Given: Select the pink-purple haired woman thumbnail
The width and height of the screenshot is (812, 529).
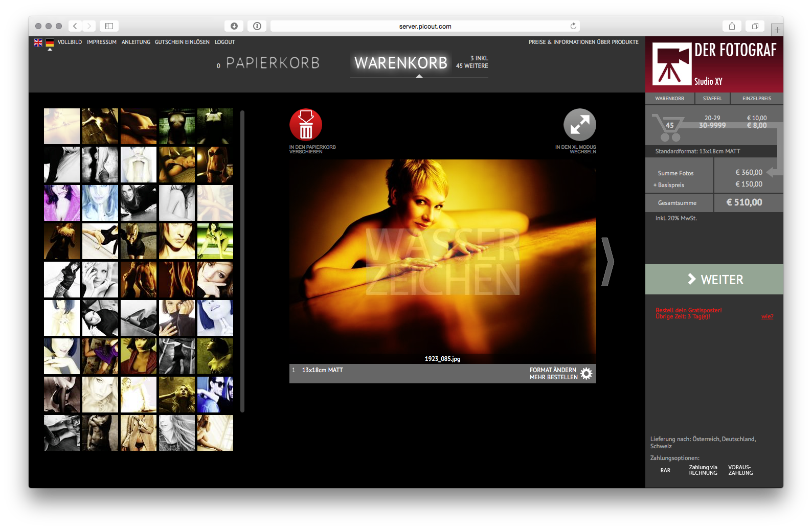Looking at the screenshot, I should point(62,203).
